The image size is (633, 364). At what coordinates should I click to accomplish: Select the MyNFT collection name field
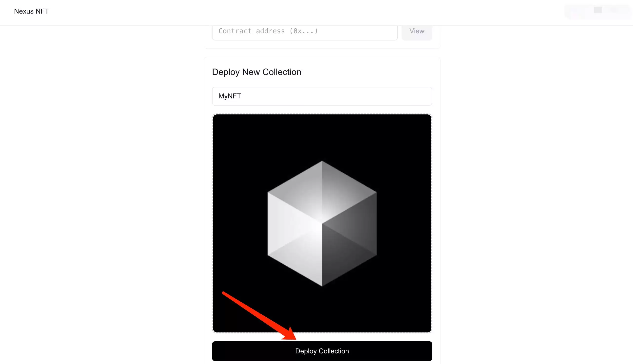click(322, 96)
